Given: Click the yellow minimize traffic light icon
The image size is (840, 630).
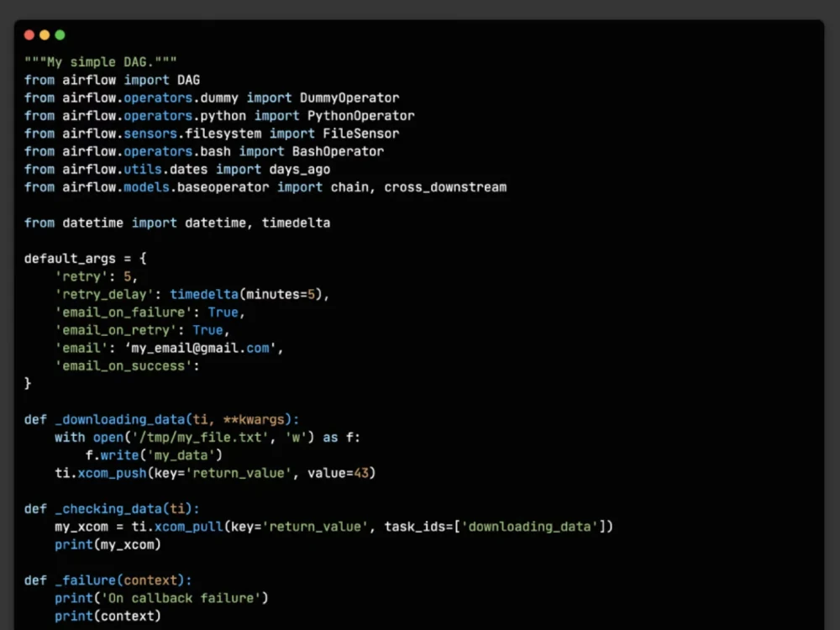Looking at the screenshot, I should (x=44, y=34).
